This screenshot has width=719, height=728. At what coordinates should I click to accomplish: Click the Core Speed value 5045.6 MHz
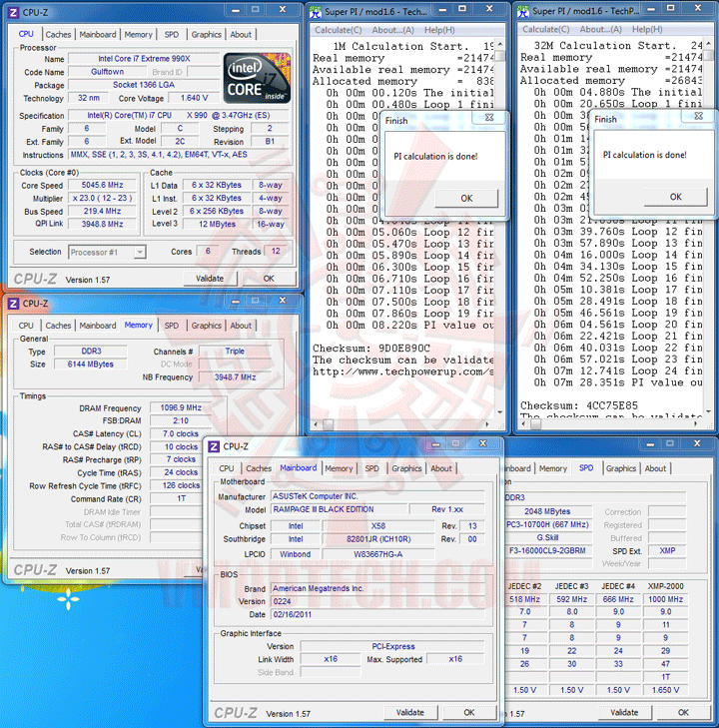[x=103, y=185]
